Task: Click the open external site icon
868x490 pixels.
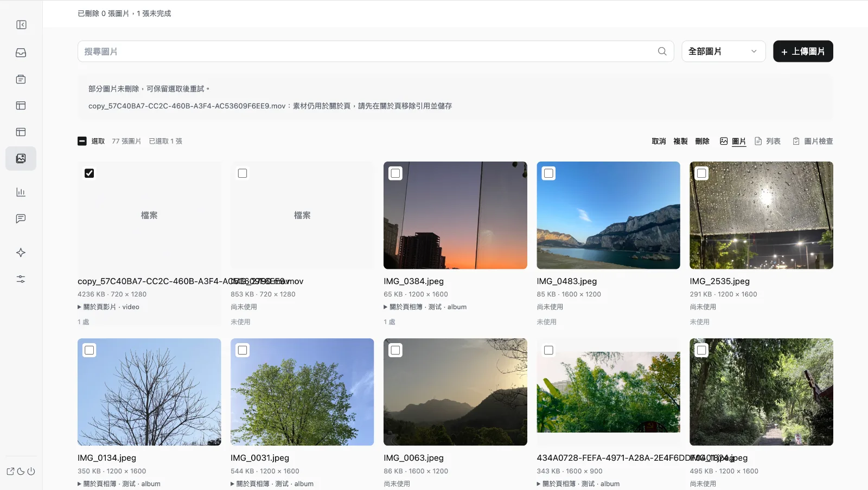Action: pos(10,471)
